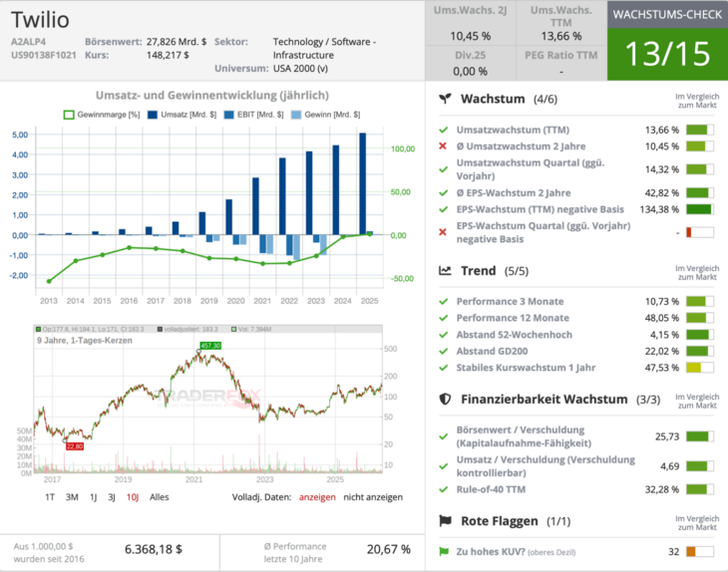This screenshot has height=572, width=728.
Task: Click 'anzeigen' for Volladj. Daten
Action: (x=317, y=497)
